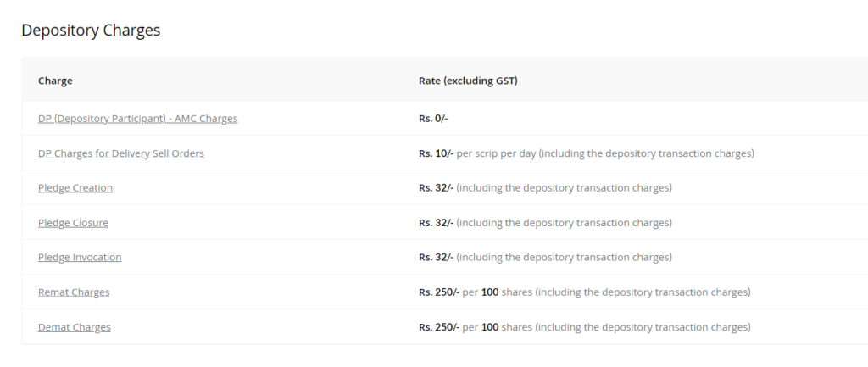Click the bold 100 in Remat row
This screenshot has width=868, height=367.
(x=489, y=292)
